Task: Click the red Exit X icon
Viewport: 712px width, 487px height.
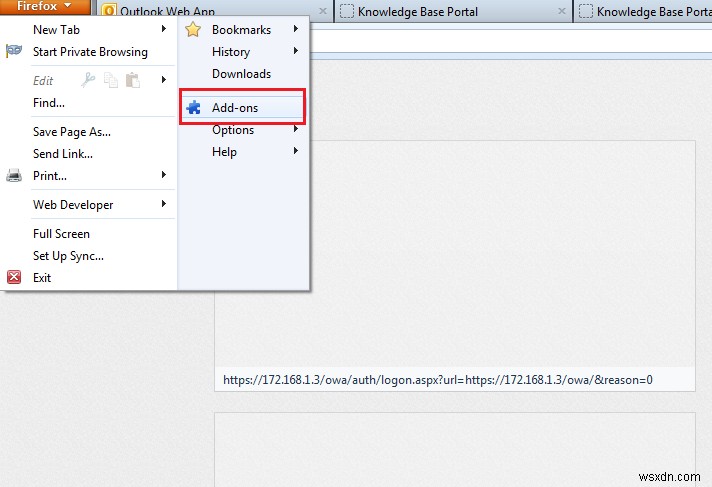Action: [x=14, y=277]
